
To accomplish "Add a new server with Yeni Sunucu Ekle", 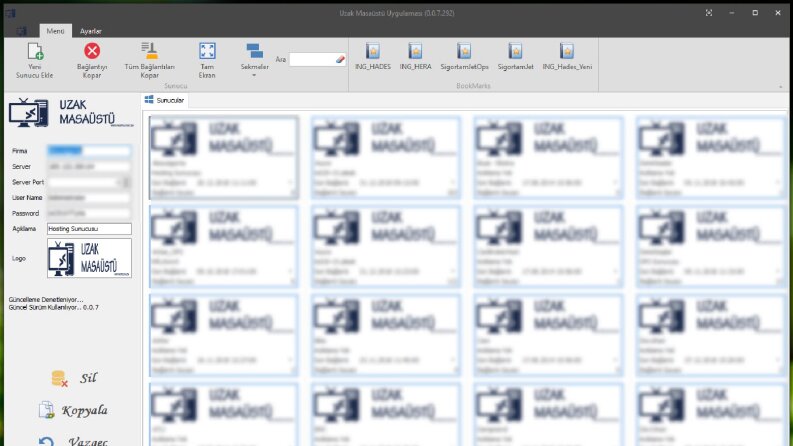I will (34, 61).
